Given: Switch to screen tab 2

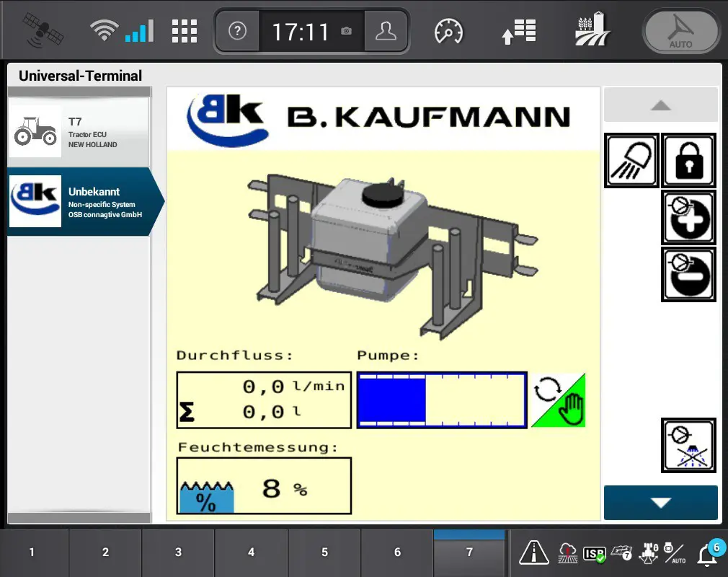Looking at the screenshot, I should pyautogui.click(x=105, y=552).
